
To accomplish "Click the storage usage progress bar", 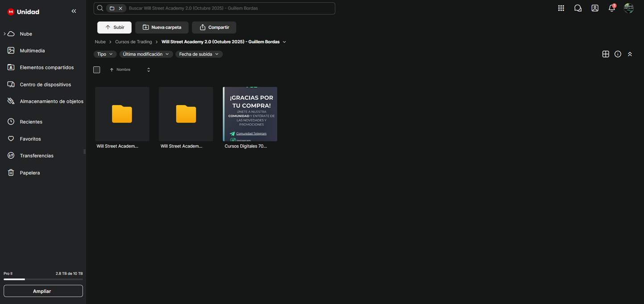I will tap(43, 279).
